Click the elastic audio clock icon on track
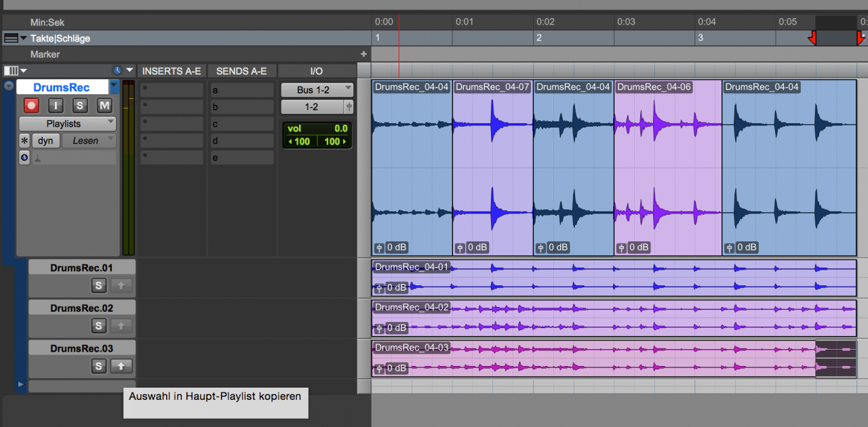The image size is (868, 427). [x=24, y=157]
